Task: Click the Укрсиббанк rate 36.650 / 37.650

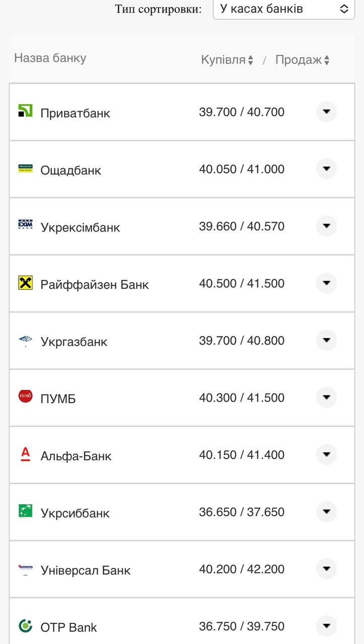Action: pyautogui.click(x=242, y=512)
